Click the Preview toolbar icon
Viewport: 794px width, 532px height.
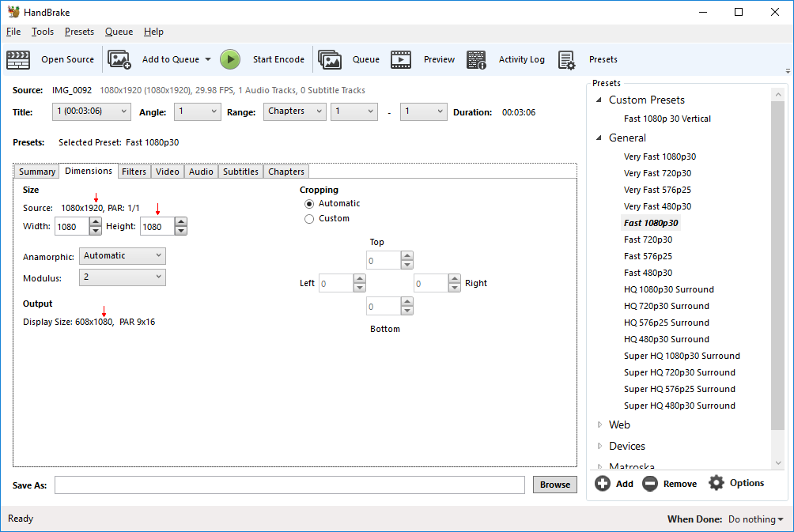(401, 59)
